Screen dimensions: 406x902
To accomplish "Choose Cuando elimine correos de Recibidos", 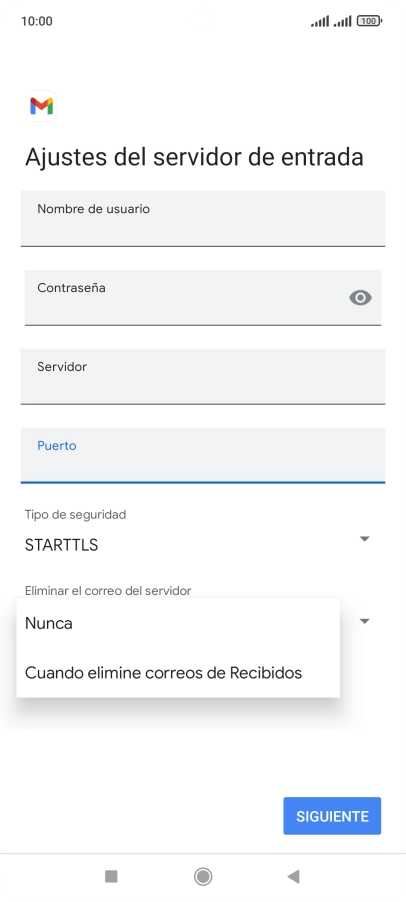I will click(x=178, y=672).
